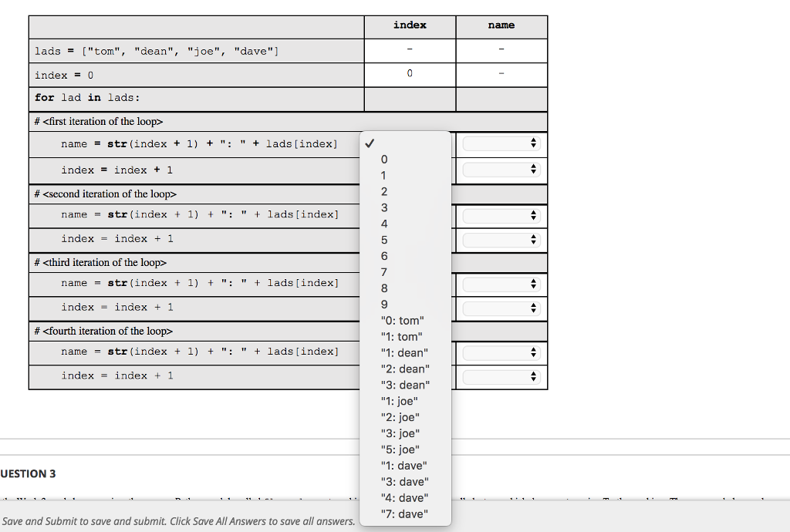Select "3: dave" in the dropdown
This screenshot has height=532, width=790.
pyautogui.click(x=405, y=482)
